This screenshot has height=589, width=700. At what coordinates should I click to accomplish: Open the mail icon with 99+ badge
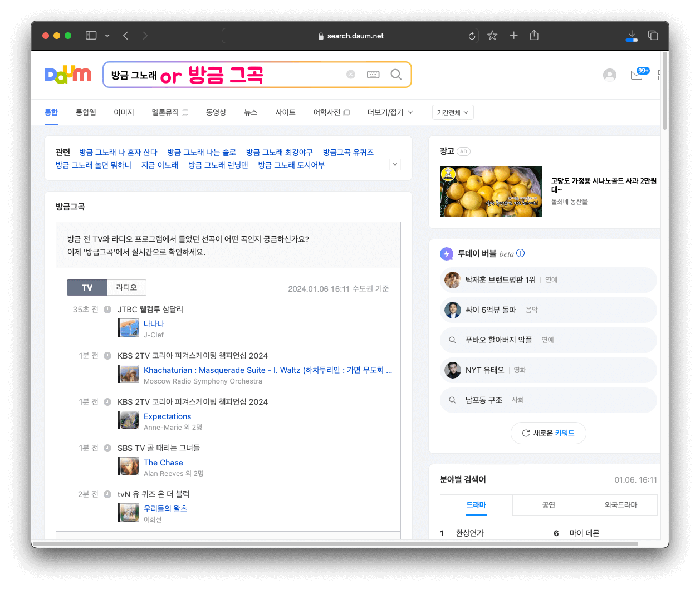[x=637, y=75]
